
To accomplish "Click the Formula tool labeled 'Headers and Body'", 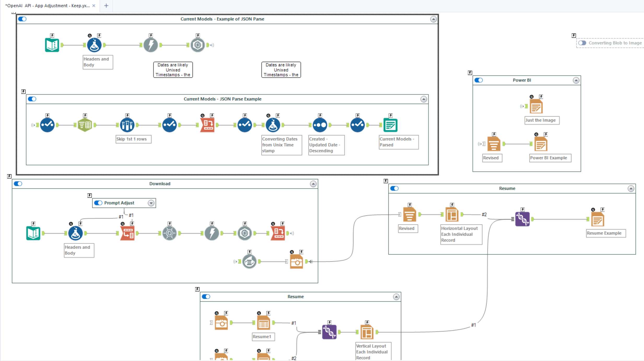I will coord(93,45).
